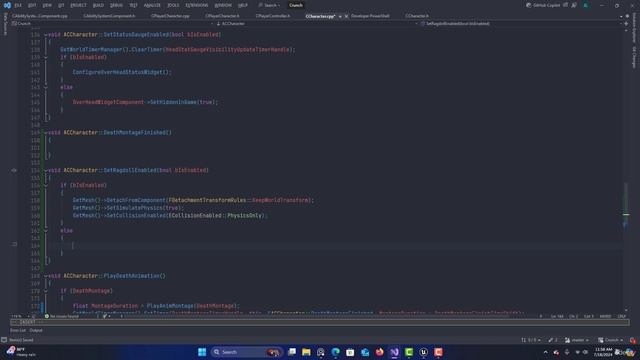Open File Explorer from taskbar
This screenshot has height=360, width=640.
(306, 352)
